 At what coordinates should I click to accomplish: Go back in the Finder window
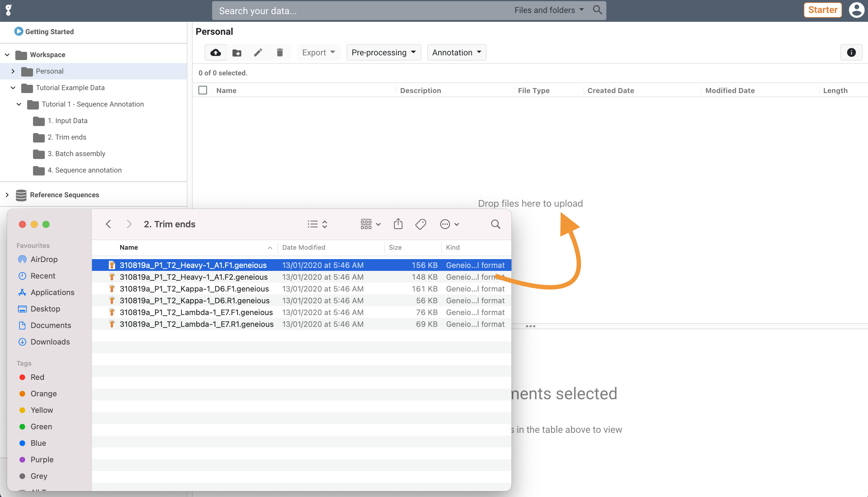click(108, 224)
